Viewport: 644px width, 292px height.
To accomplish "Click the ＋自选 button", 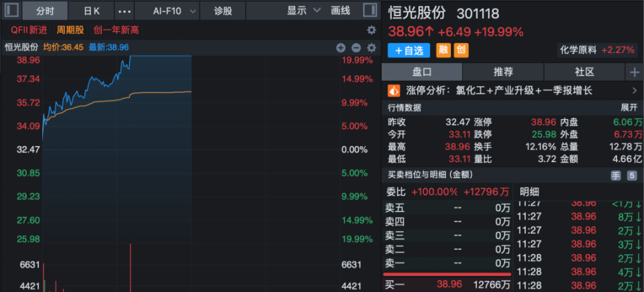I will [x=409, y=50].
